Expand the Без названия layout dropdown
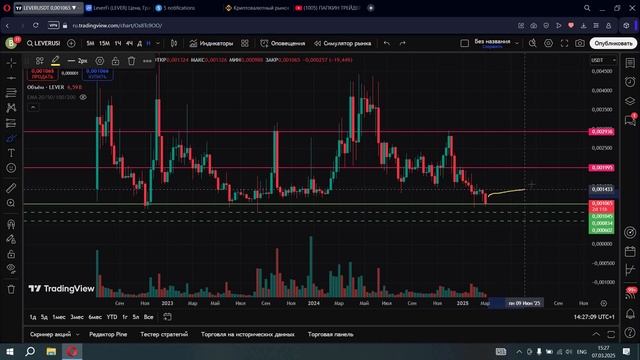 [x=517, y=43]
